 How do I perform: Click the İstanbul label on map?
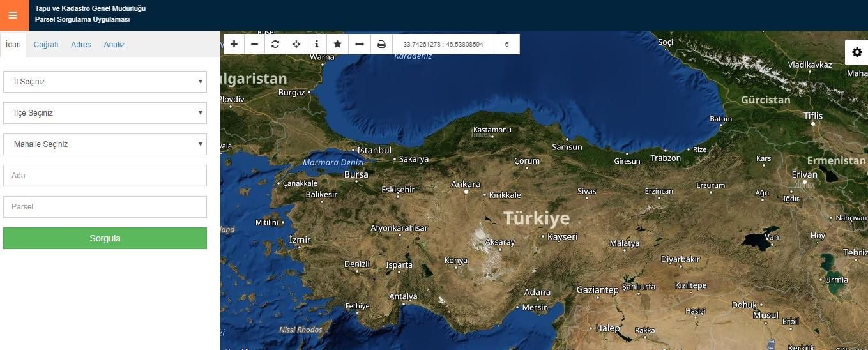374,150
